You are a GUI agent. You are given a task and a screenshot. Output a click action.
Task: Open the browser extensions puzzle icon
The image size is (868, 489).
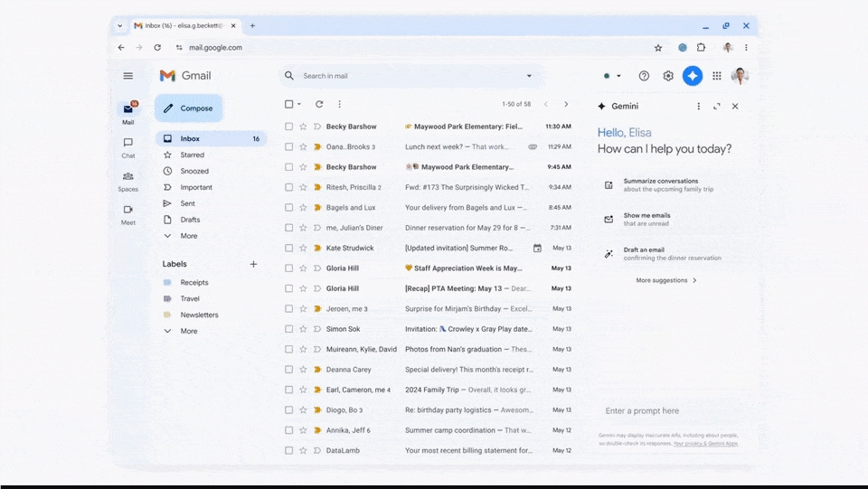(x=701, y=48)
